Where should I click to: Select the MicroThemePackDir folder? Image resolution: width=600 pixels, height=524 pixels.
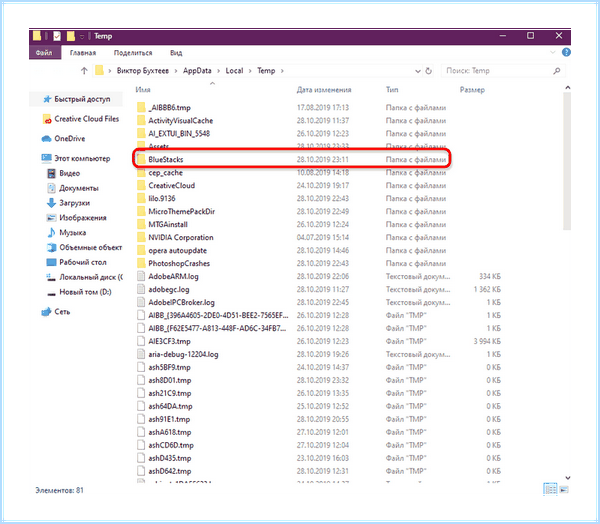[x=181, y=212]
